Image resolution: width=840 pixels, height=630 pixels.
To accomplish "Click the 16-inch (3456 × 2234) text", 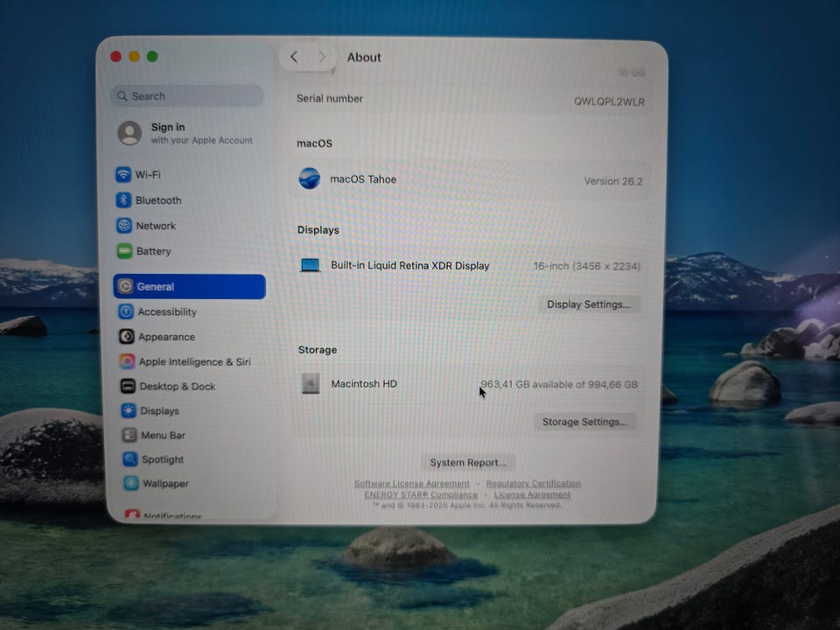I will click(586, 266).
